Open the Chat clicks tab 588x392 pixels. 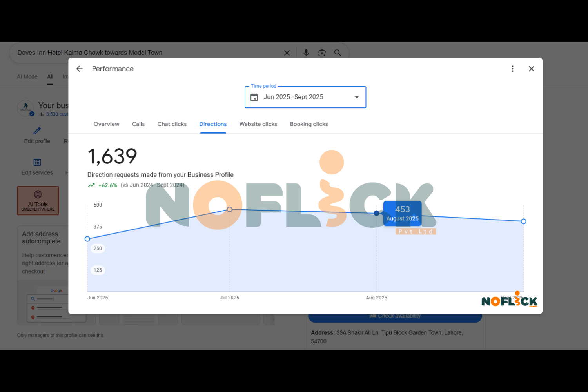click(x=172, y=124)
